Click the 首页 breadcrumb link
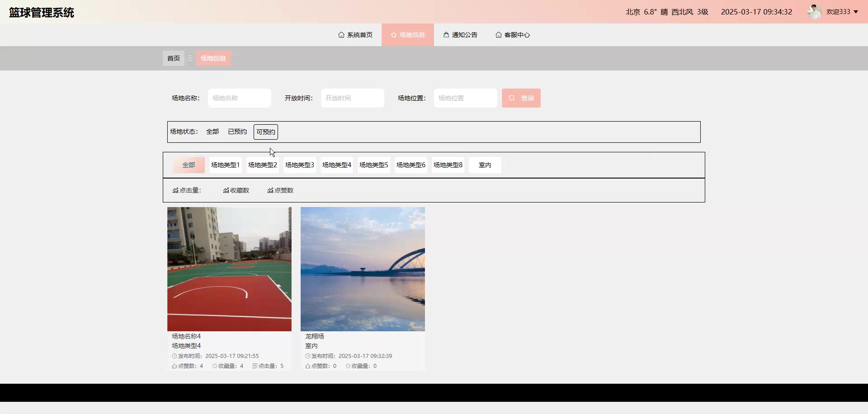The image size is (868, 414). pyautogui.click(x=174, y=58)
